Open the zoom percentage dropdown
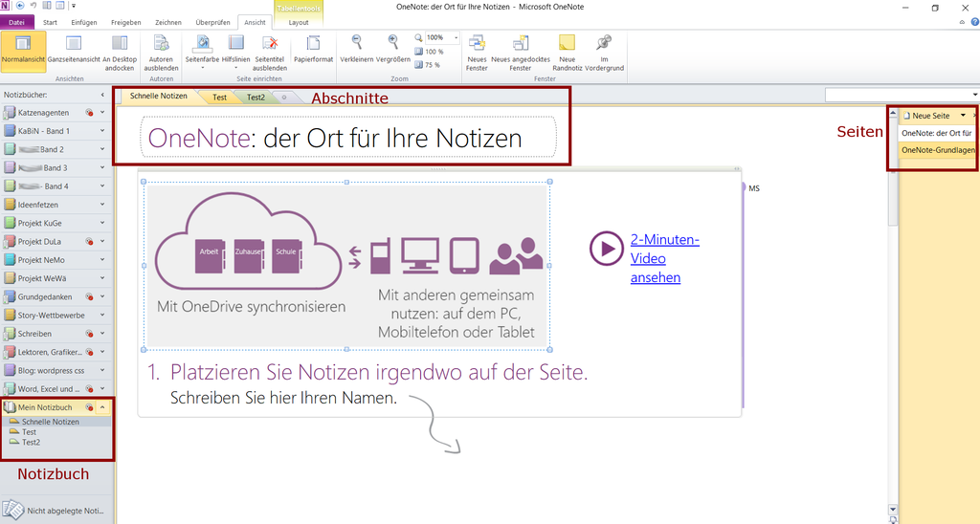Screen dimensions: 980x524 point(456,37)
